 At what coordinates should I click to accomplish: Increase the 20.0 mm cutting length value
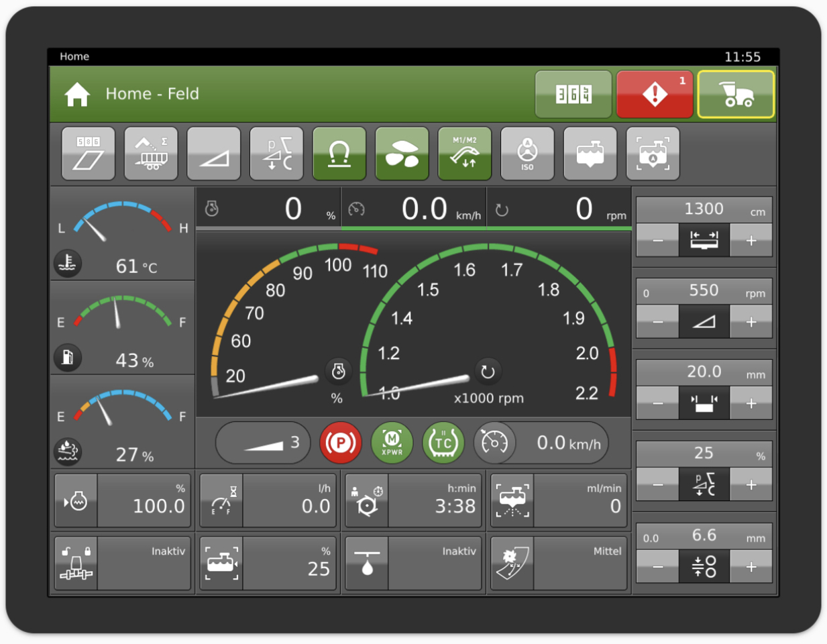click(751, 403)
